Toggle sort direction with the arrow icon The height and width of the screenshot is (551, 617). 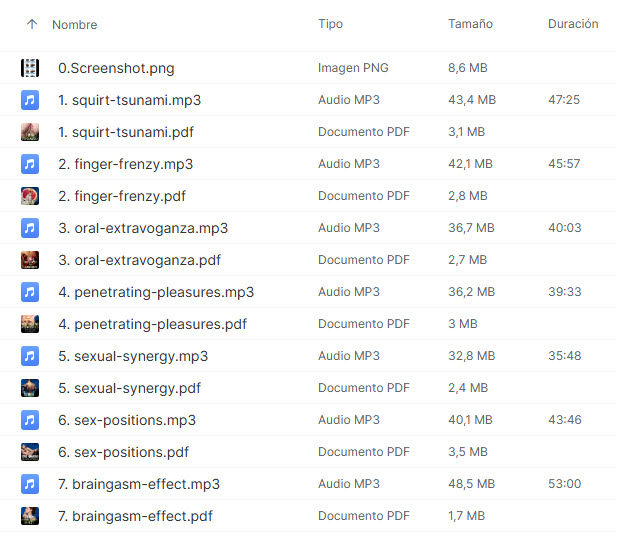[32, 24]
